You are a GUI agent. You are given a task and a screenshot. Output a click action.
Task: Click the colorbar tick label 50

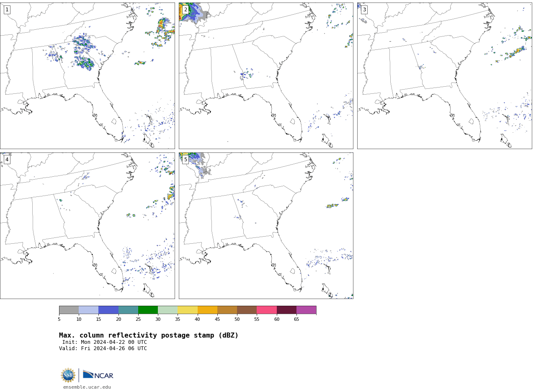click(x=237, y=320)
